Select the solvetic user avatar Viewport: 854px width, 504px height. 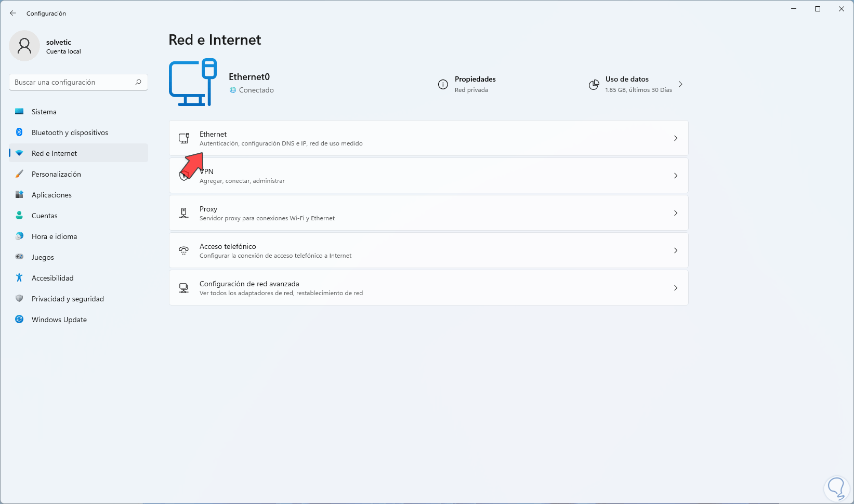(x=24, y=46)
